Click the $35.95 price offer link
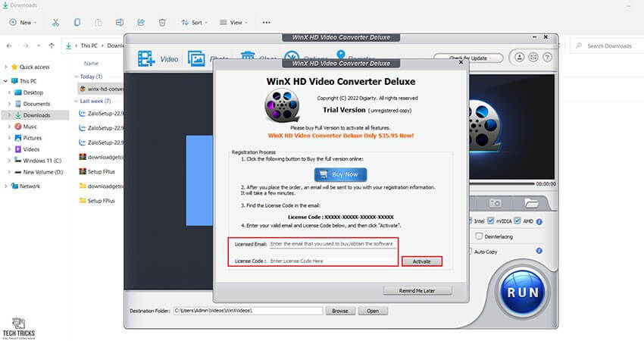The height and width of the screenshot is (341, 644). (x=341, y=136)
